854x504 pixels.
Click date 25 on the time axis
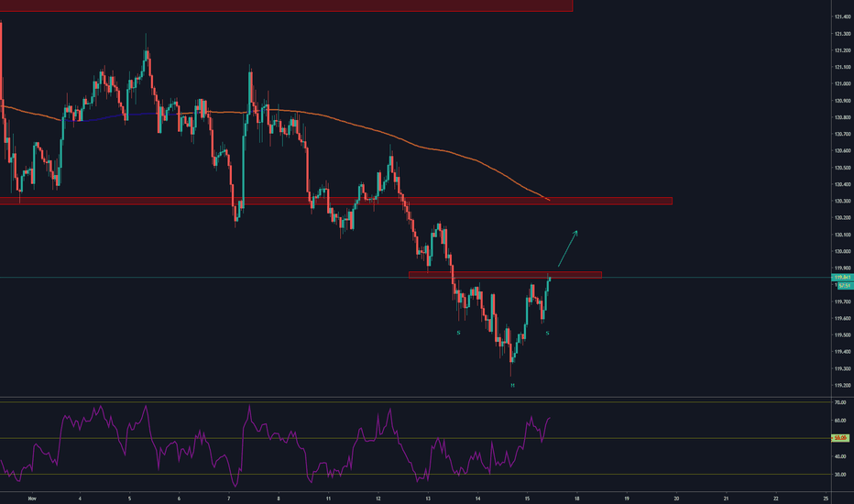click(825, 499)
